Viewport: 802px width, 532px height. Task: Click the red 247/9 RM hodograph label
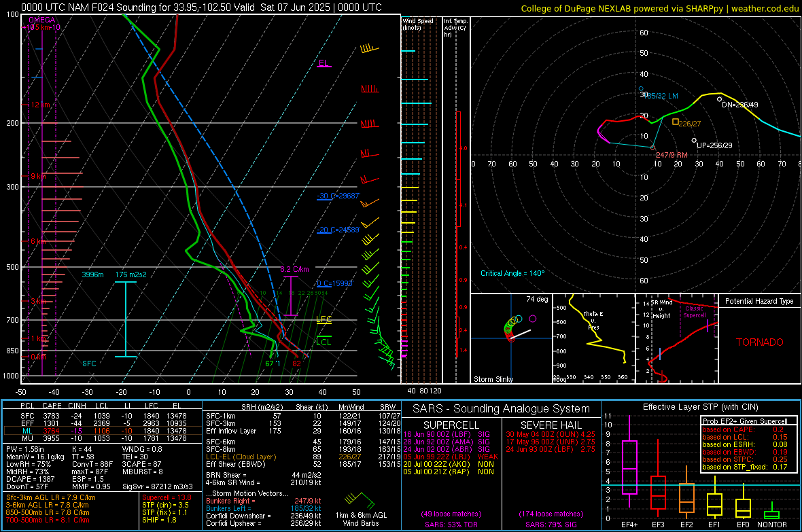(672, 154)
